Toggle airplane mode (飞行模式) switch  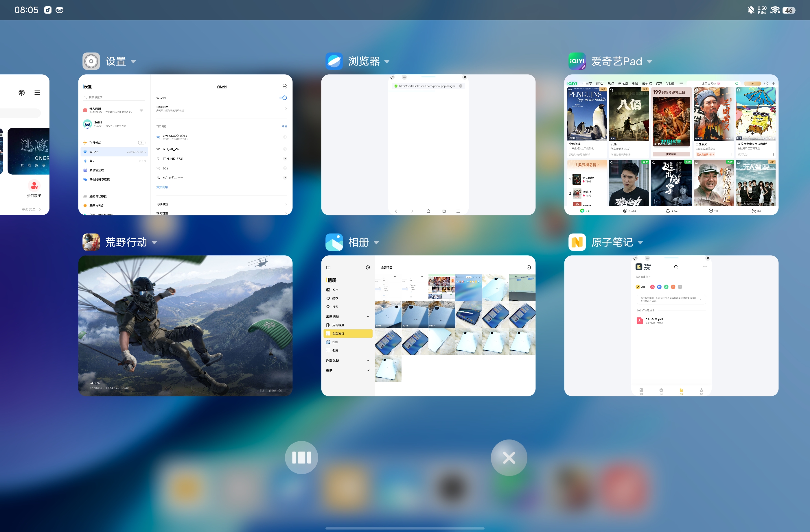point(141,143)
